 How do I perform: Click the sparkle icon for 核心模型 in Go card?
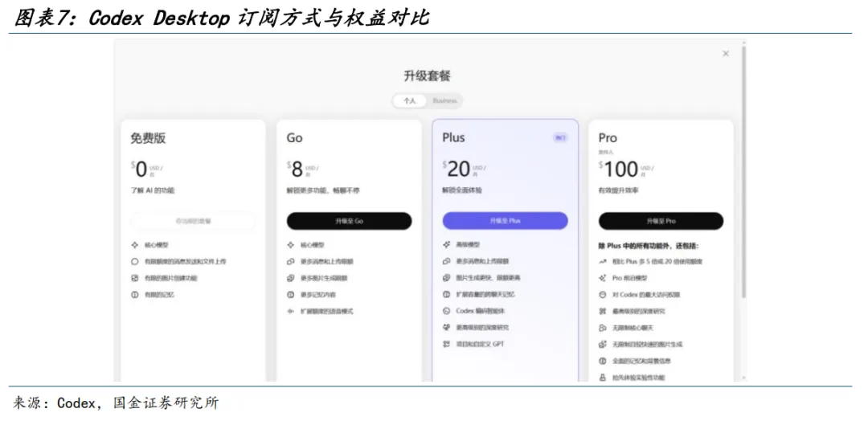[x=291, y=244]
